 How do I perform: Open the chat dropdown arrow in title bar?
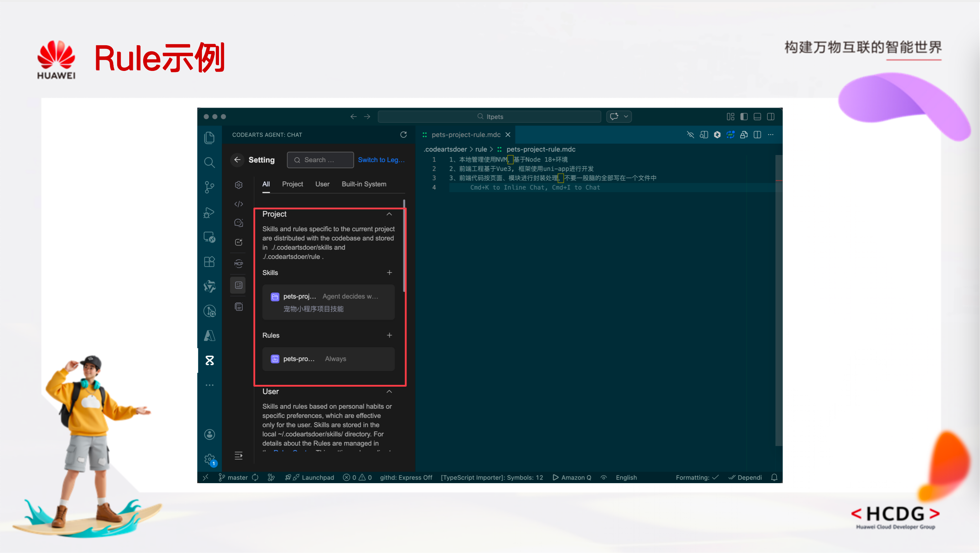click(626, 117)
